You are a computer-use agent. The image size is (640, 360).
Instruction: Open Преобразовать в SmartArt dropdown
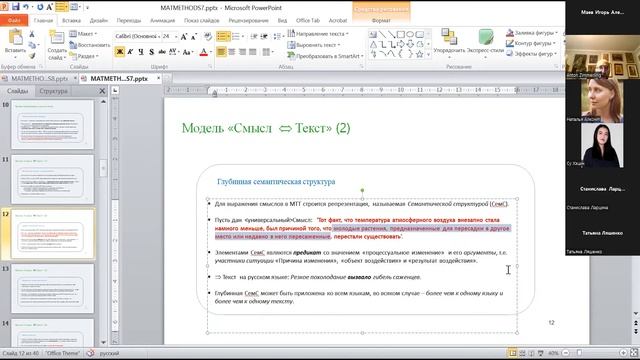tap(325, 56)
